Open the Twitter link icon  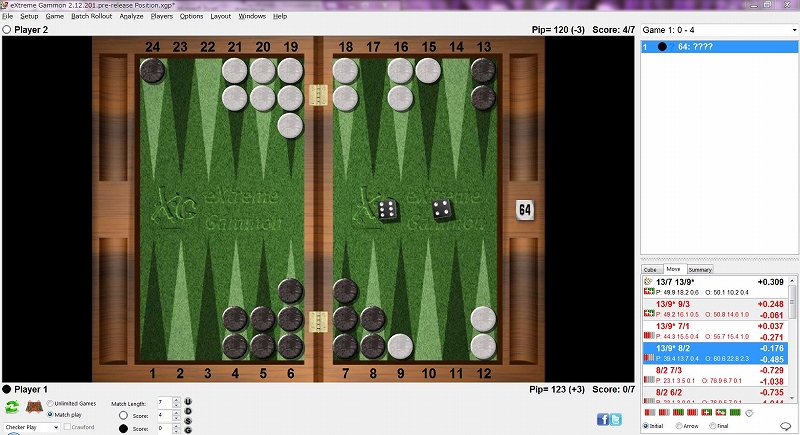pos(615,419)
